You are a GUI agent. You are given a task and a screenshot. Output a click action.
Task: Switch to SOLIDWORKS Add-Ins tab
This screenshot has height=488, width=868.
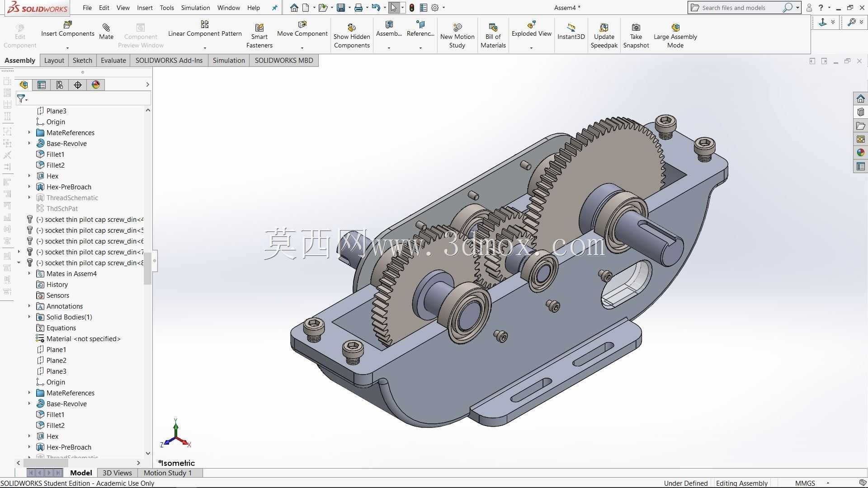point(169,61)
